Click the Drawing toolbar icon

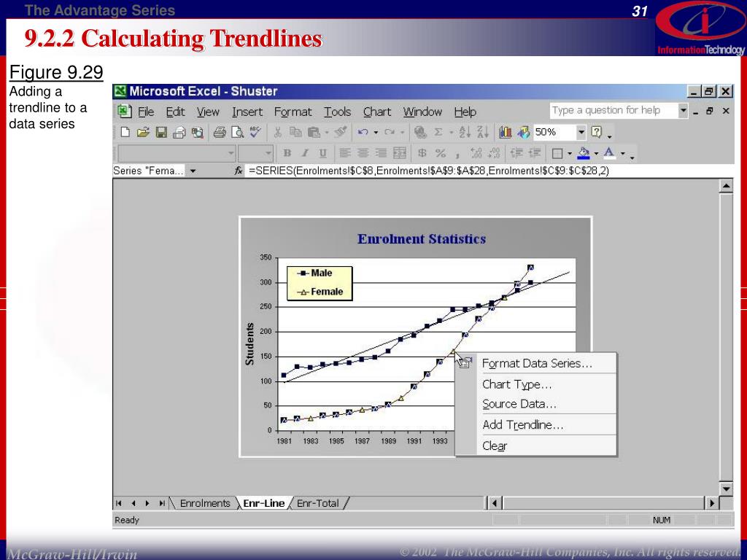tap(523, 133)
